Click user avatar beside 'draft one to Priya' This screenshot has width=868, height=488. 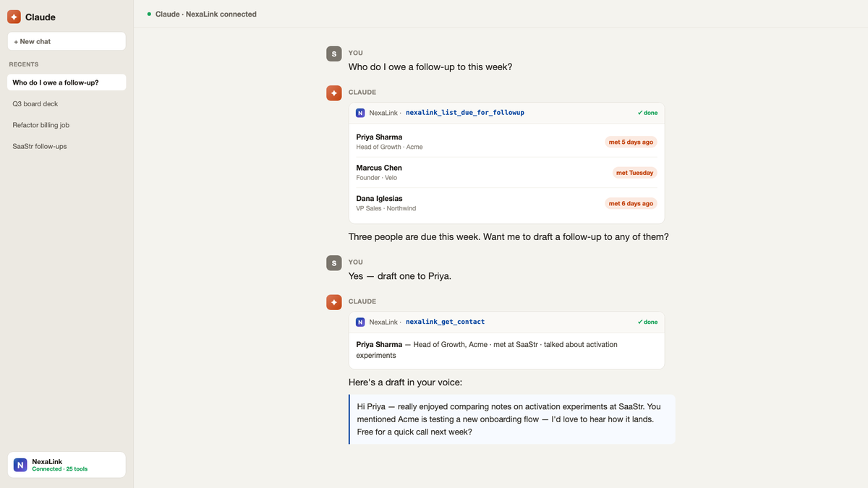tap(333, 263)
